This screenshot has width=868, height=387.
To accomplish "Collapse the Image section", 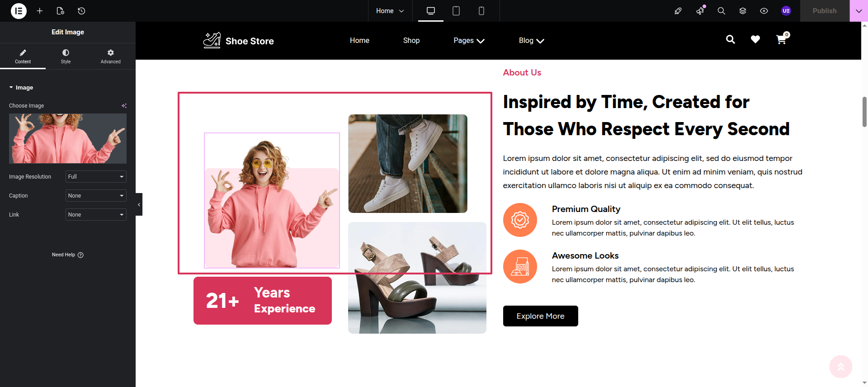I will point(21,88).
